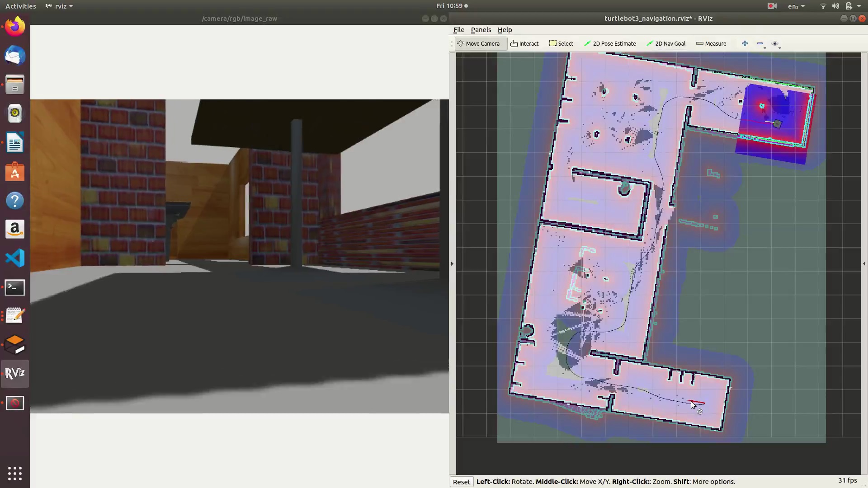Open the Terminal from dock
Image resolution: width=868 pixels, height=488 pixels.
click(x=15, y=287)
